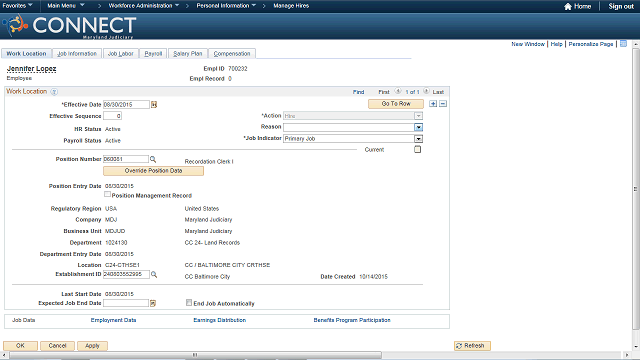640x360 pixels.
Task: Click Expected Job End Date field
Action: pyautogui.click(x=126, y=303)
